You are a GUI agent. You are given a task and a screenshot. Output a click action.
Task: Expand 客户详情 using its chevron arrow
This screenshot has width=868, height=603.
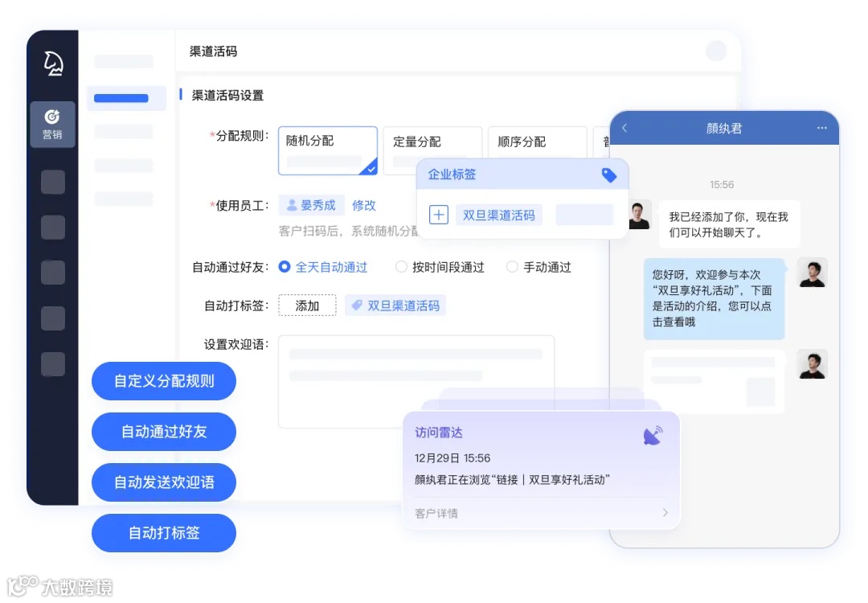(x=664, y=512)
